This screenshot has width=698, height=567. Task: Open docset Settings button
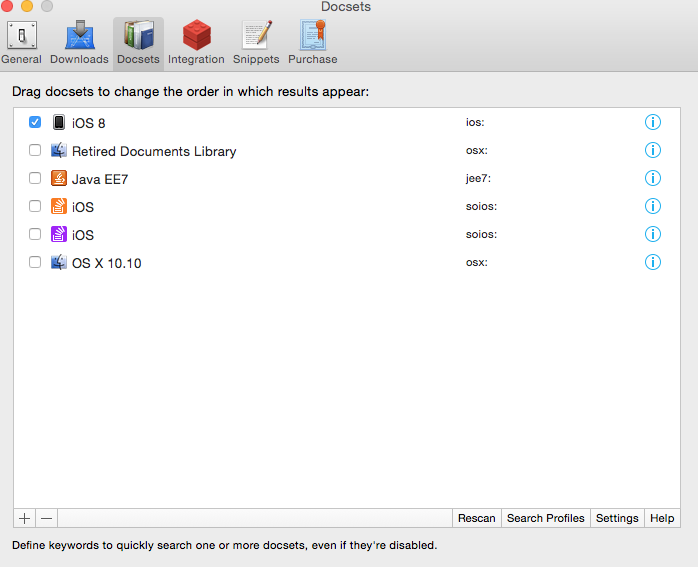click(617, 518)
